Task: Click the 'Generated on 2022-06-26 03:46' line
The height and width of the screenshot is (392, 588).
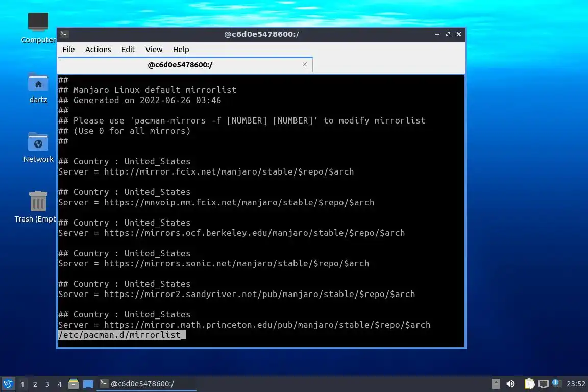Action: 139,100
